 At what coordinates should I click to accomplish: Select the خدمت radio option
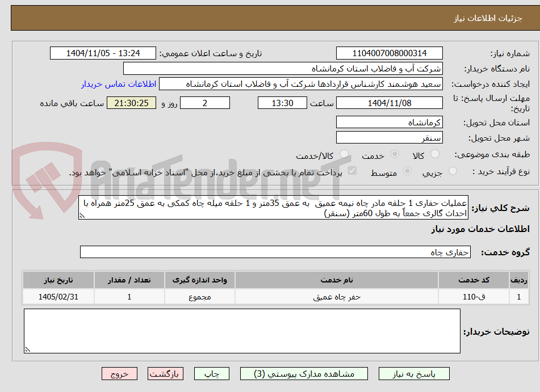(x=394, y=154)
